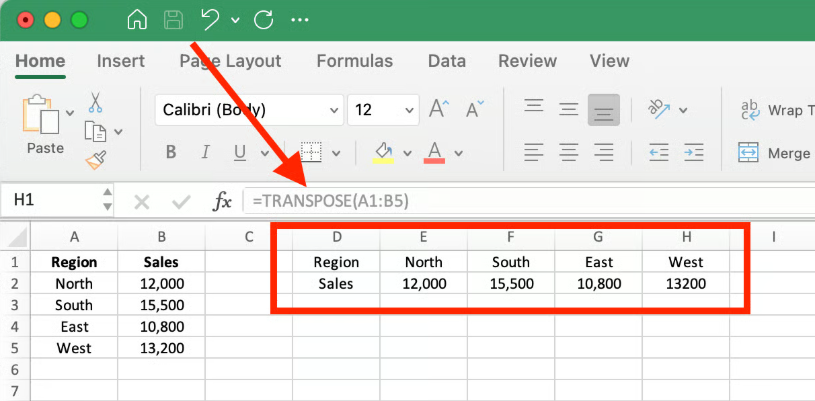Click the Save floppy disk icon

pyautogui.click(x=173, y=19)
